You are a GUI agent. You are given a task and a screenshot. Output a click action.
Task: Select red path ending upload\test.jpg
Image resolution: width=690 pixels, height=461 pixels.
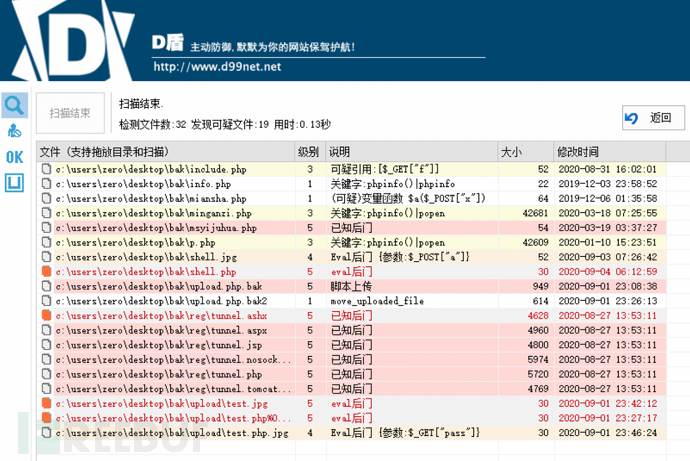click(161, 403)
